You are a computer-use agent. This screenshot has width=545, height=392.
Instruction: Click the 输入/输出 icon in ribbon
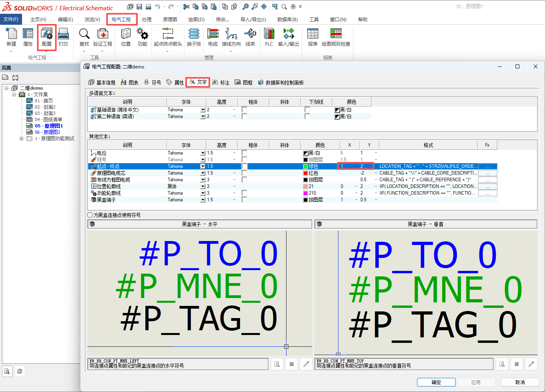coord(288,37)
